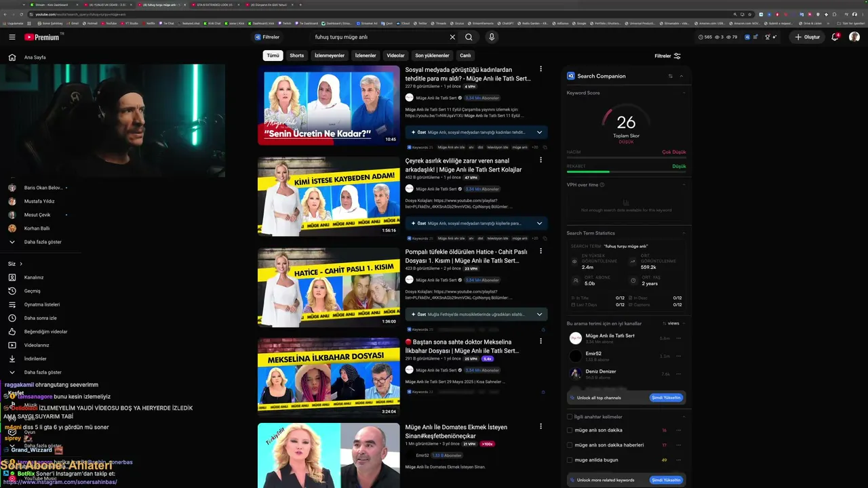This screenshot has height=488, width=868.
Task: Open the 'Hatice - Cahit Paslı 1. Kısım' thumbnail
Action: [328, 287]
